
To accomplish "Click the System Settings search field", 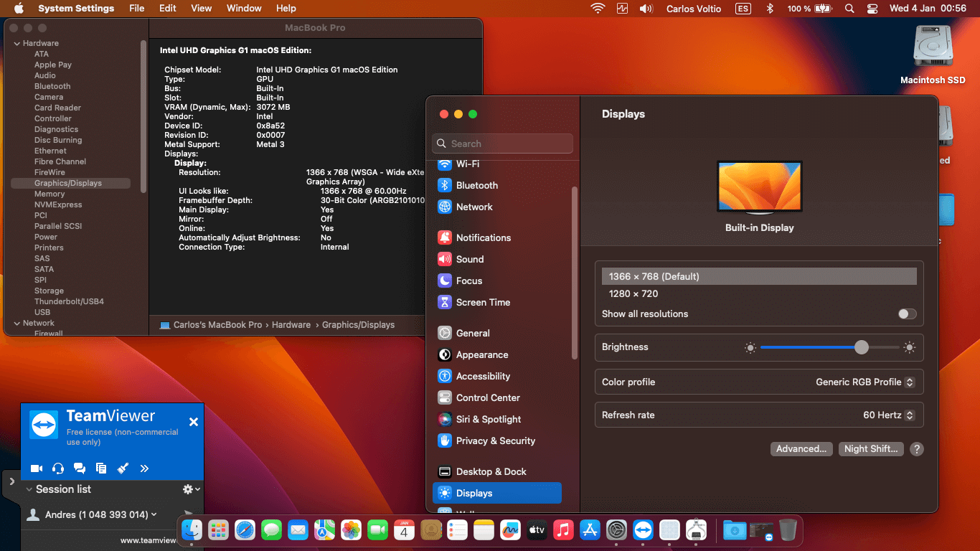I will click(502, 143).
